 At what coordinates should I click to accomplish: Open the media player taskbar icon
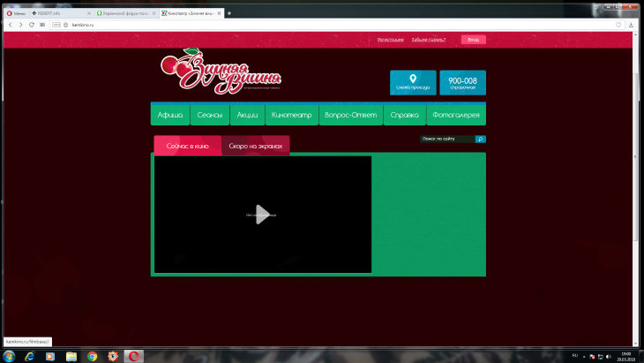point(50,356)
